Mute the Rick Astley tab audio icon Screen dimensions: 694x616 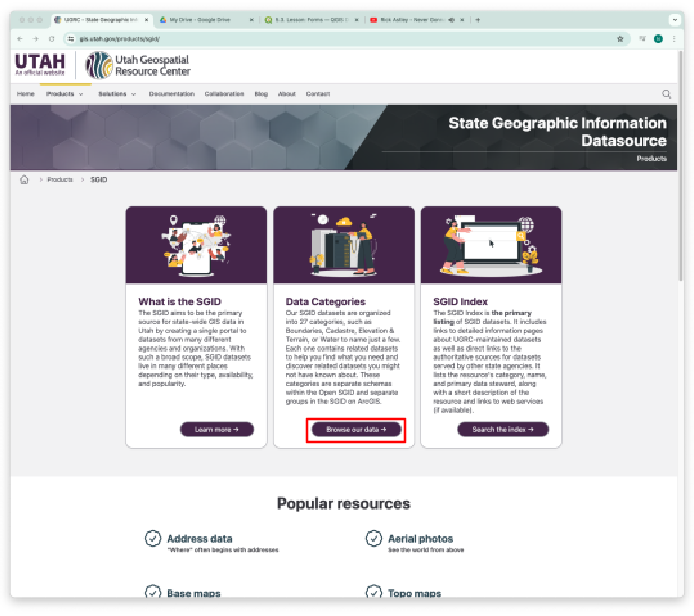point(451,20)
